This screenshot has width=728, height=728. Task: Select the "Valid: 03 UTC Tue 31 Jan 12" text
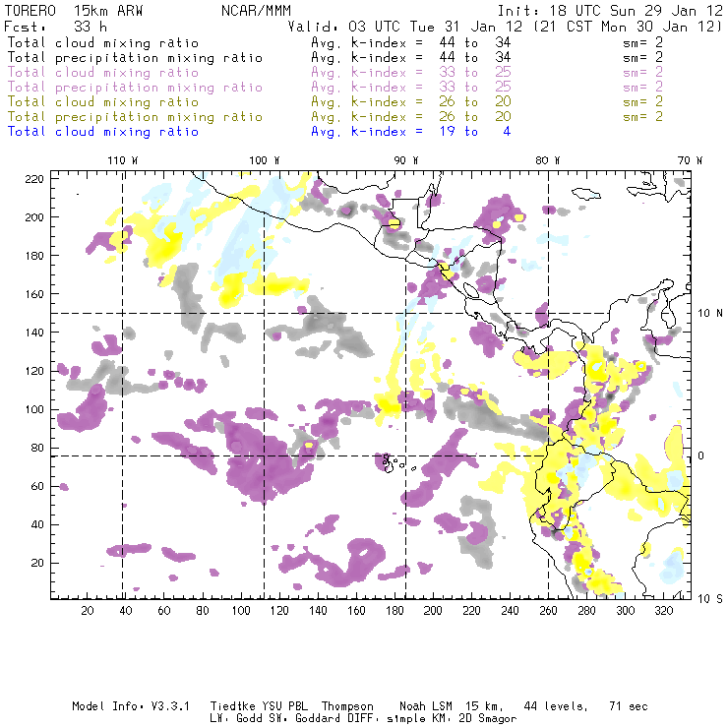[404, 27]
